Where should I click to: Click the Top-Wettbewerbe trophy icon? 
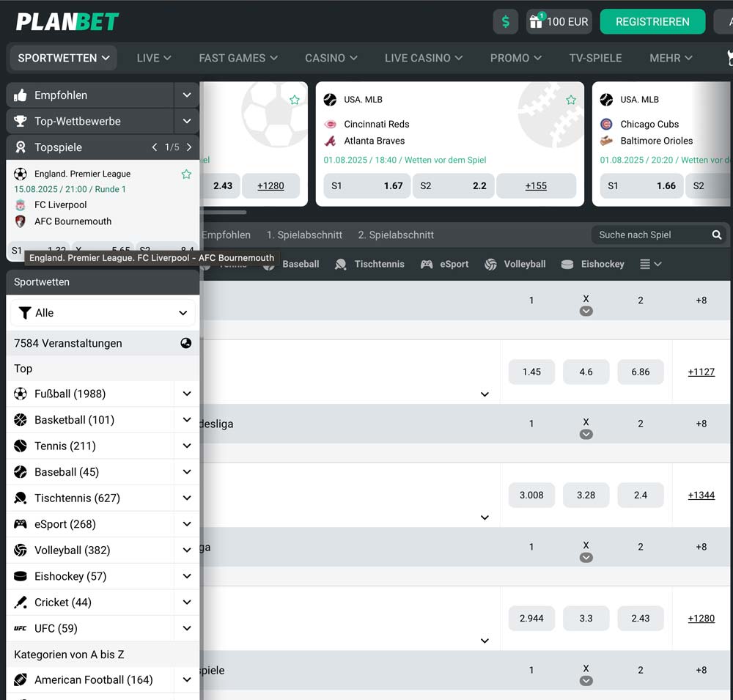tap(20, 121)
